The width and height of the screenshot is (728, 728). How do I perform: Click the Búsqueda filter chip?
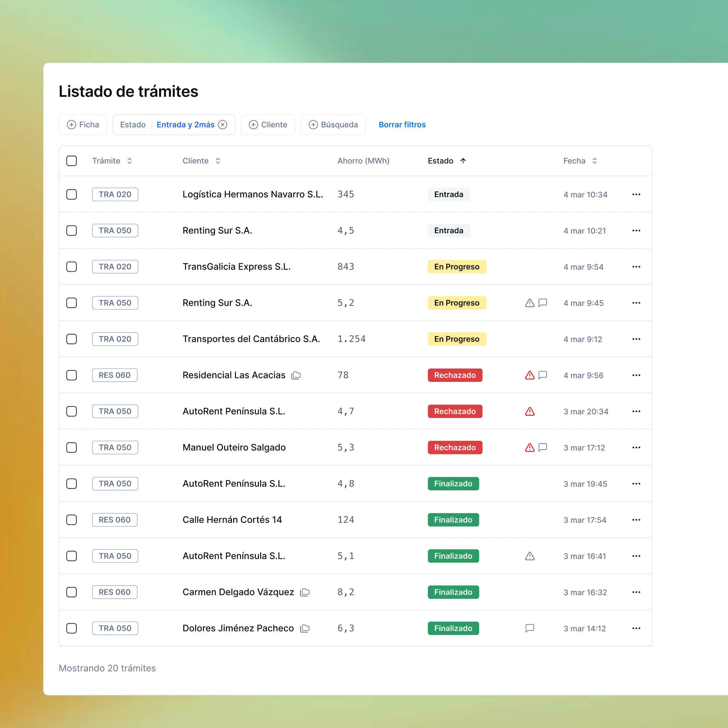pos(333,124)
